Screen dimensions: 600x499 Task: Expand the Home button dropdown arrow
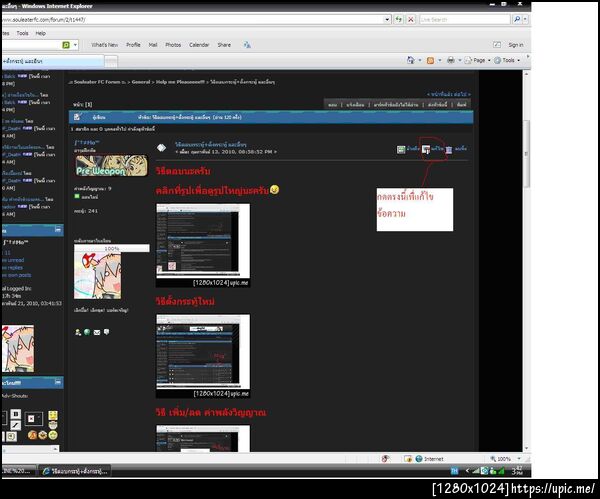420,60
